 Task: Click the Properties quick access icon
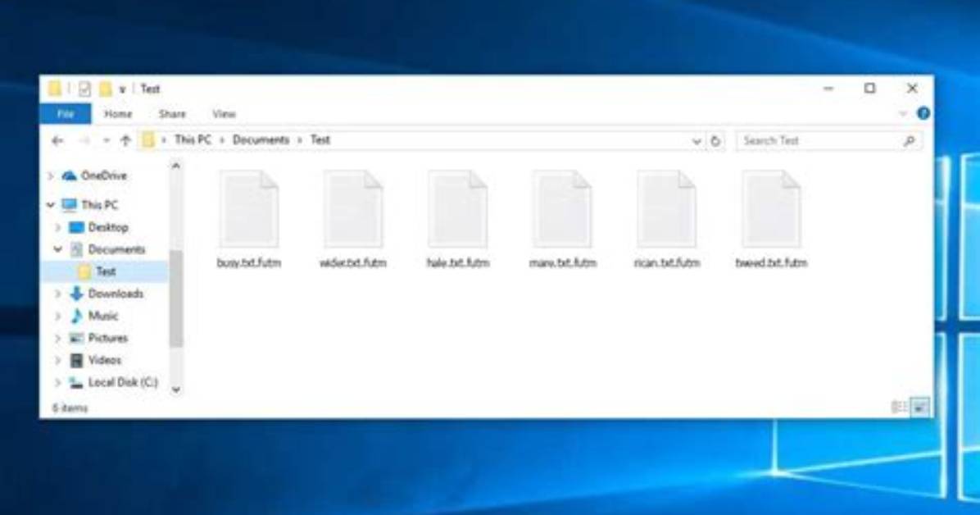84,89
